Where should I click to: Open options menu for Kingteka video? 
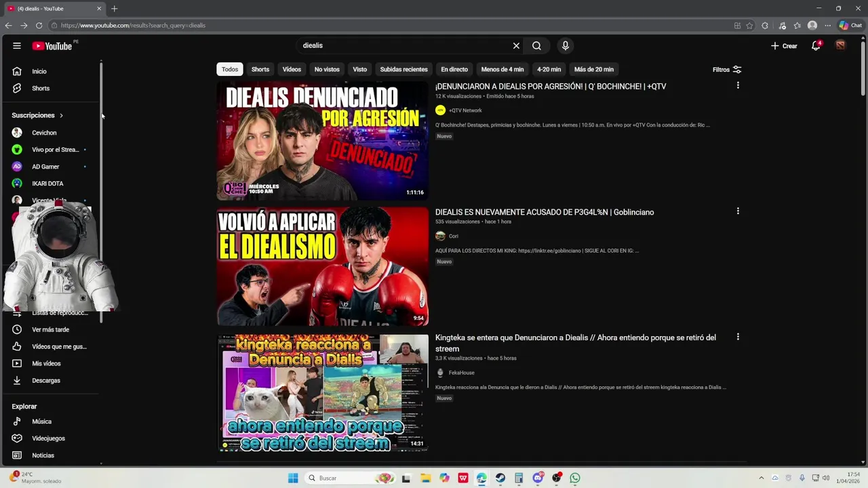(738, 336)
